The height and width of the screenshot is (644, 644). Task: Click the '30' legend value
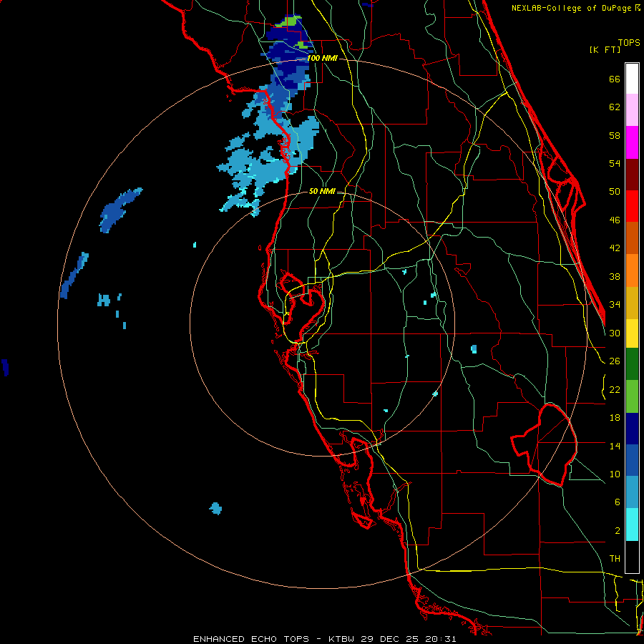[x=615, y=333]
